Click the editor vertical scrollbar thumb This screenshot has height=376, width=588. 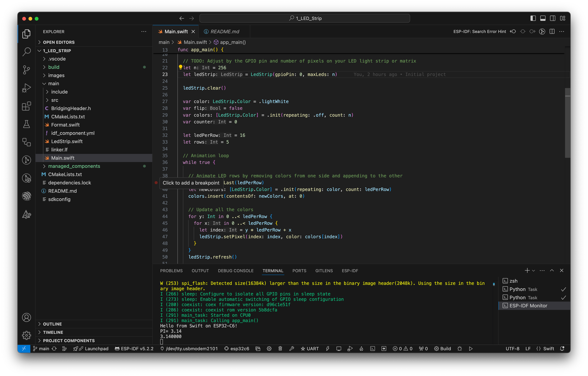point(567,123)
